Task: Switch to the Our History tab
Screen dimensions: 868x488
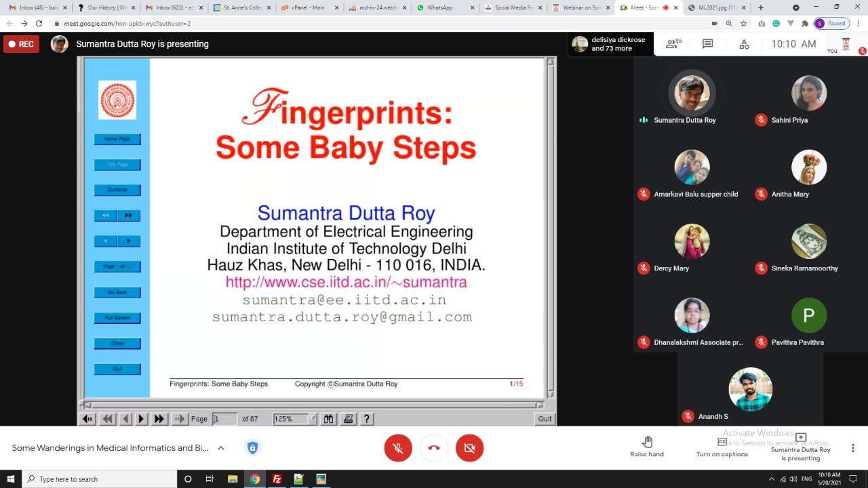Action: [106, 7]
